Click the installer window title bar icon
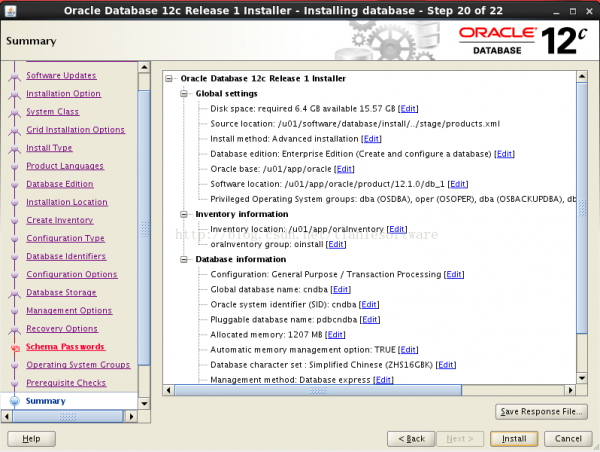Viewport: 600px width, 452px height. click(11, 11)
